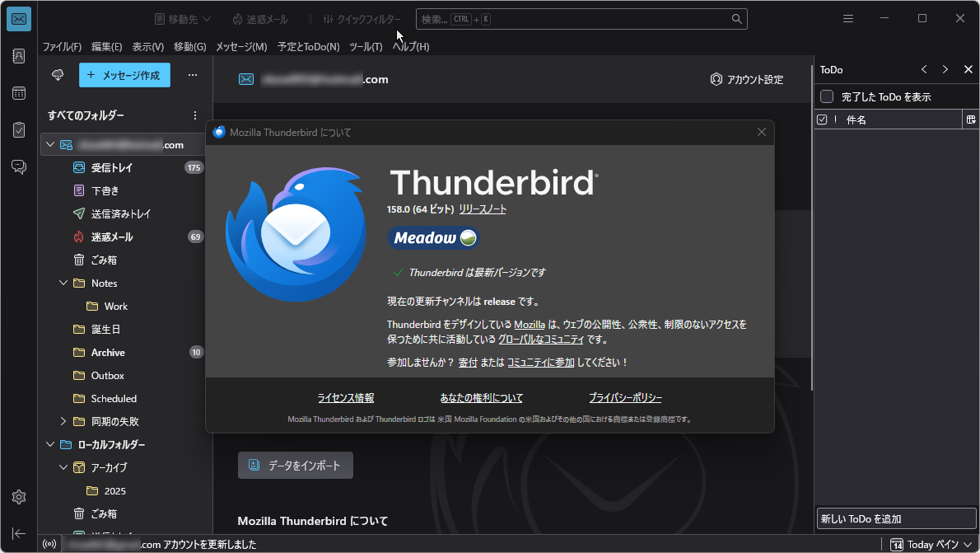Click the Get Messages cloud icon
Image resolution: width=980 pixels, height=553 pixels.
tap(58, 75)
